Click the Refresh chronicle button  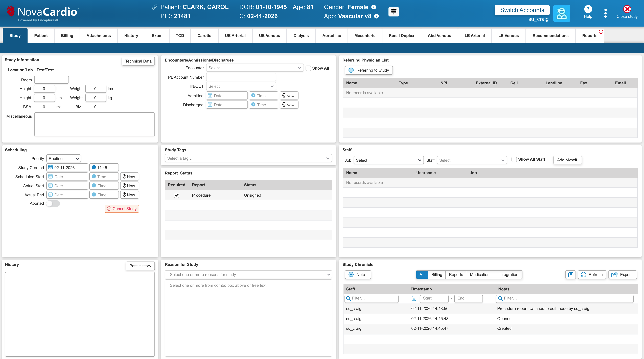592,275
